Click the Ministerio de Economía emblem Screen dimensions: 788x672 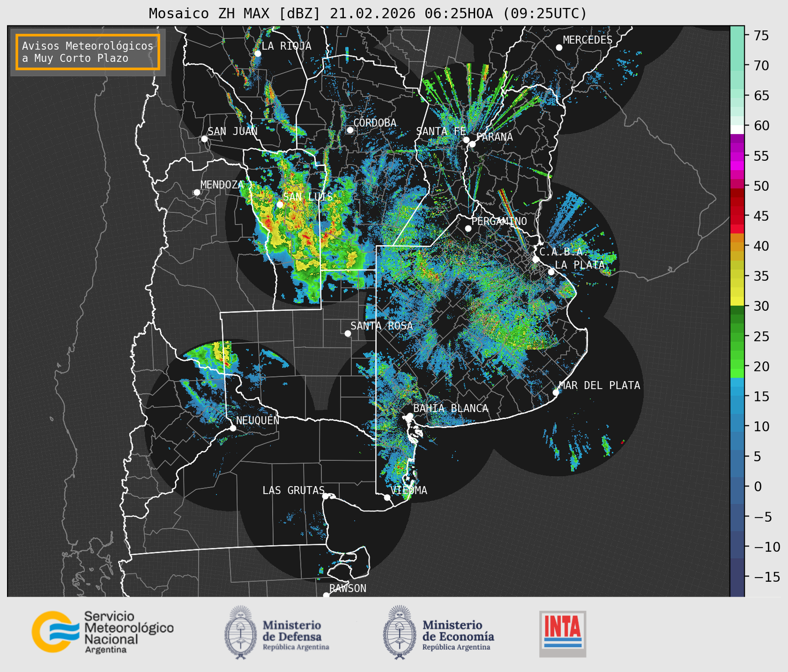[x=399, y=632]
